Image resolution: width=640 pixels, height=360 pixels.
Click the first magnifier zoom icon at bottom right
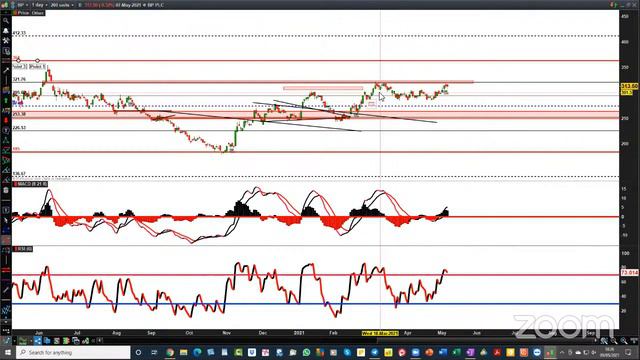tap(604, 341)
